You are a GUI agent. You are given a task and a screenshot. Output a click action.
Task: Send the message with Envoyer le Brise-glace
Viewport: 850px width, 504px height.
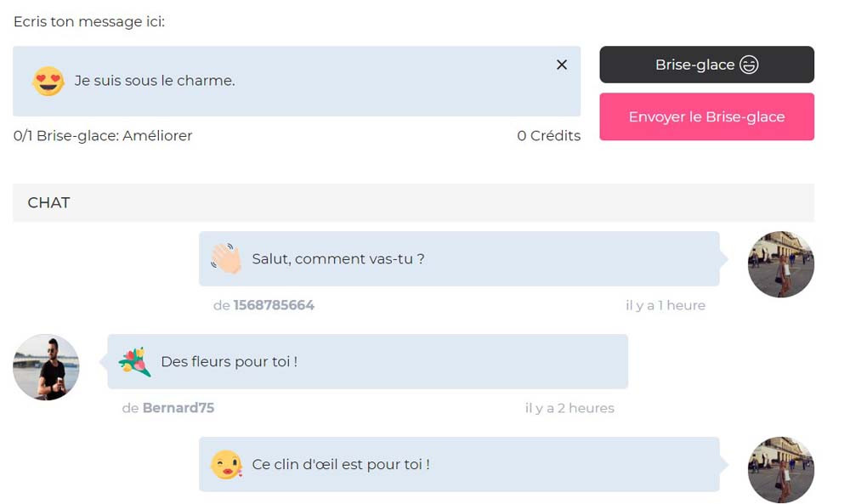(x=706, y=116)
